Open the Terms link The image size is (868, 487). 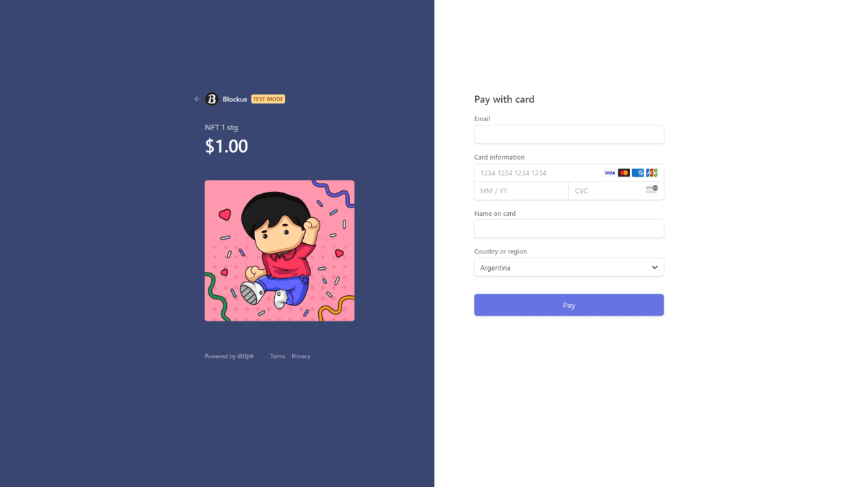(x=278, y=356)
